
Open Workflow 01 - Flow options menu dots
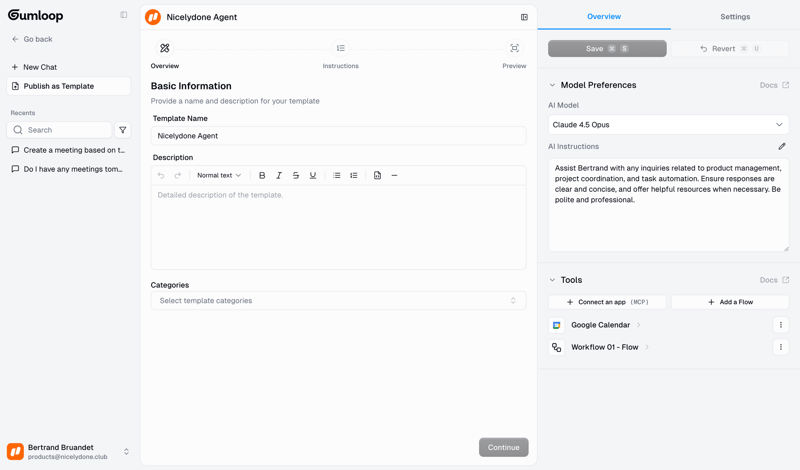pyautogui.click(x=781, y=347)
